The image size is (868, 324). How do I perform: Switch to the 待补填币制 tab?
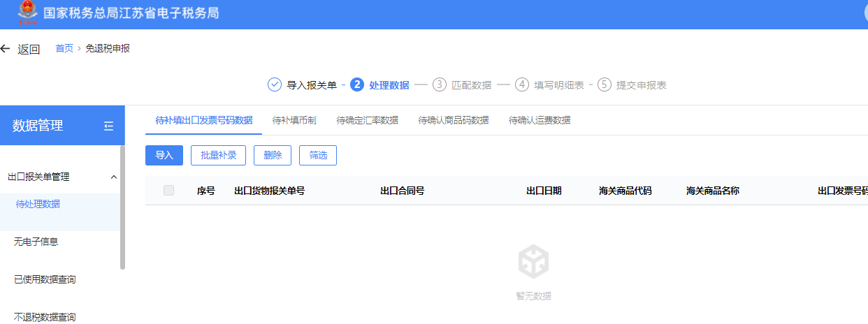(x=294, y=120)
